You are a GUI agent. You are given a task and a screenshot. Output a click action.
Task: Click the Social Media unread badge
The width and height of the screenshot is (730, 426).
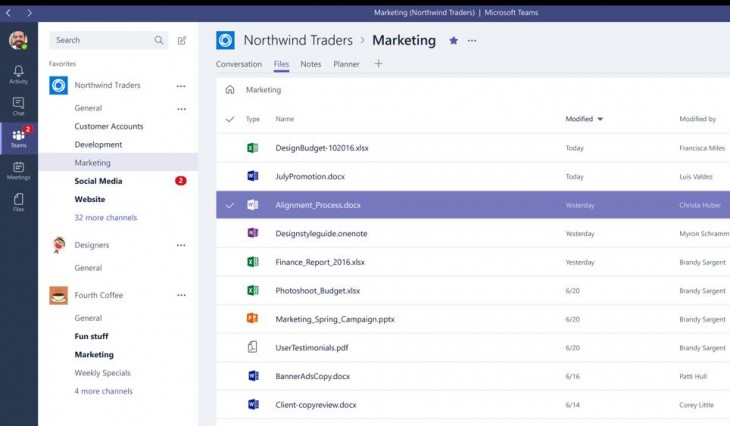(181, 181)
